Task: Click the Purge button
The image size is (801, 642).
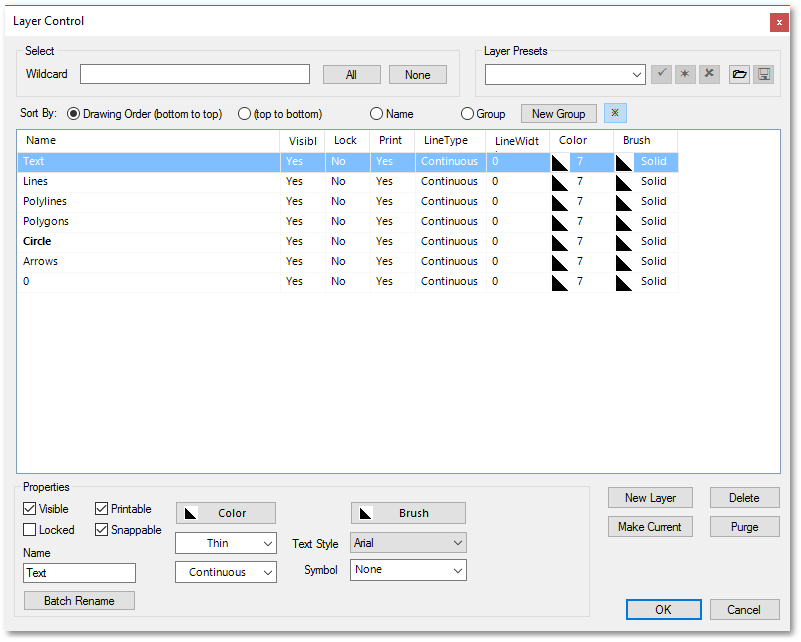Action: point(744,527)
